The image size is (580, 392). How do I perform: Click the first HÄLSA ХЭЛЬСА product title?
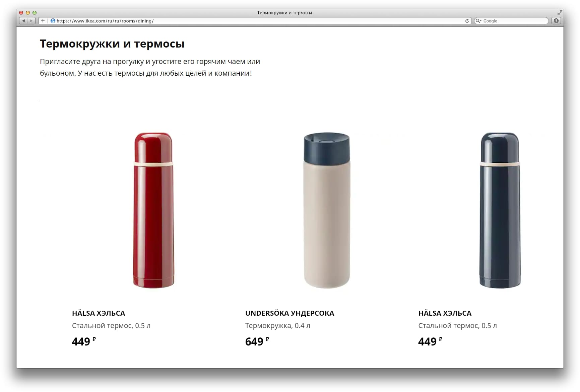[x=99, y=313]
